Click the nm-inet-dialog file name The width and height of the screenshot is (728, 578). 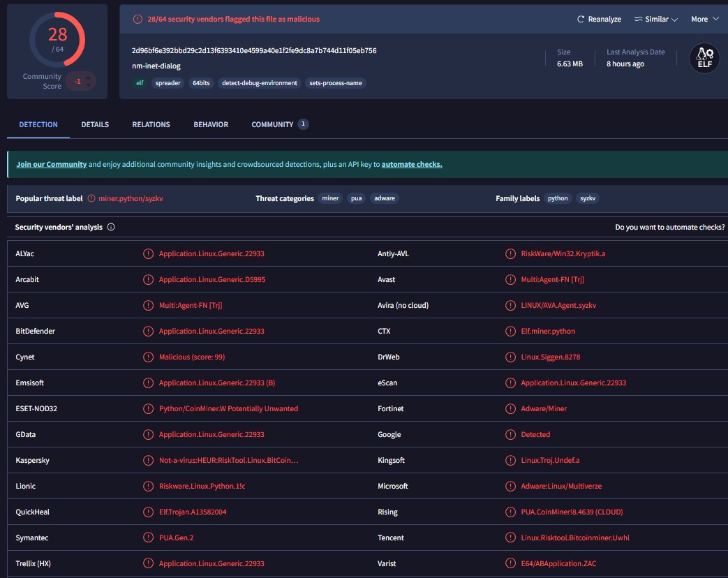[x=156, y=66]
